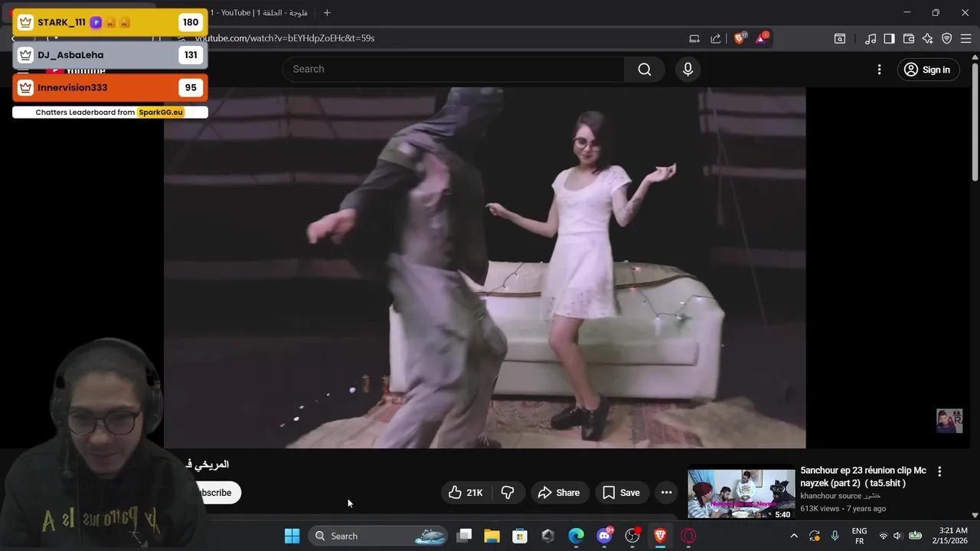Image resolution: width=980 pixels, height=551 pixels.
Task: Select the YouTube tab in the browser
Action: coord(259,13)
